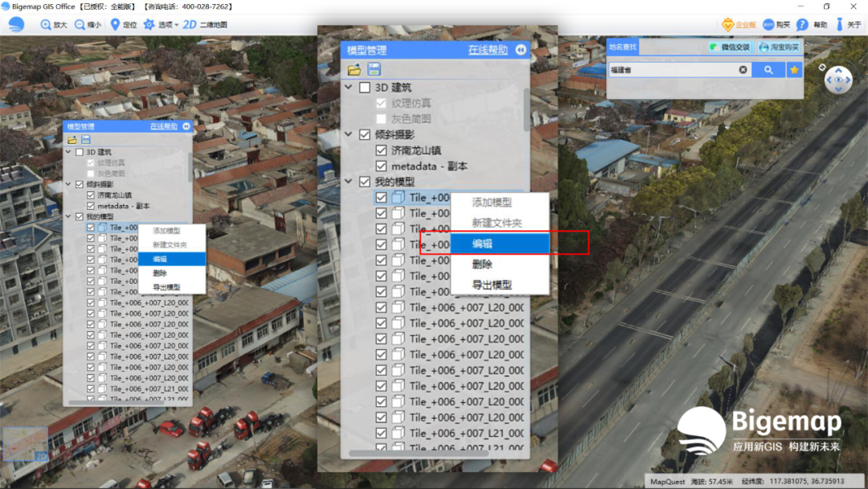The width and height of the screenshot is (868, 489).
Task: Choose 编辑 in small left context menu
Action: click(172, 259)
